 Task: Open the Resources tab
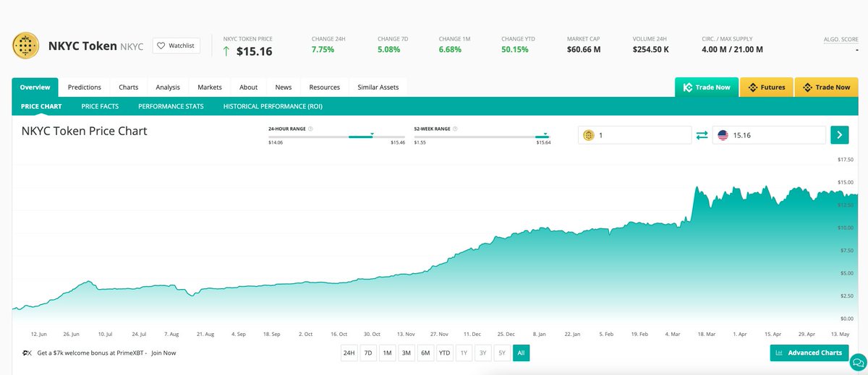click(x=325, y=87)
